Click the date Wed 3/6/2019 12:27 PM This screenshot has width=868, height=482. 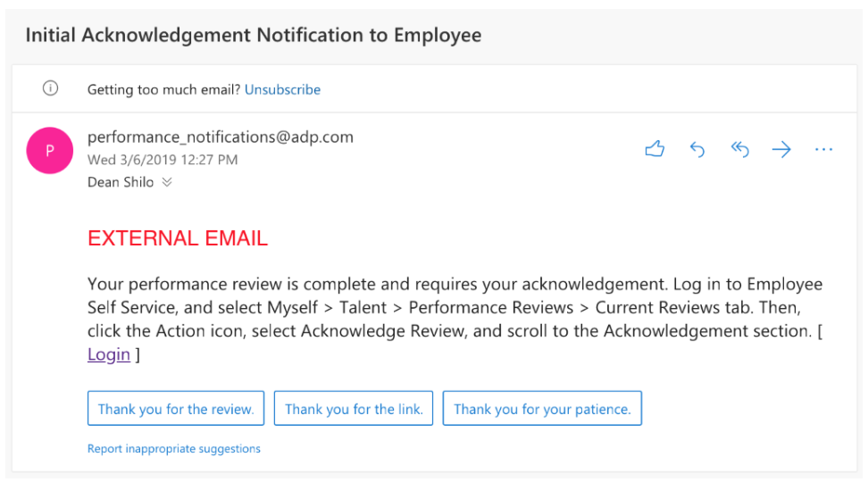pos(163,160)
